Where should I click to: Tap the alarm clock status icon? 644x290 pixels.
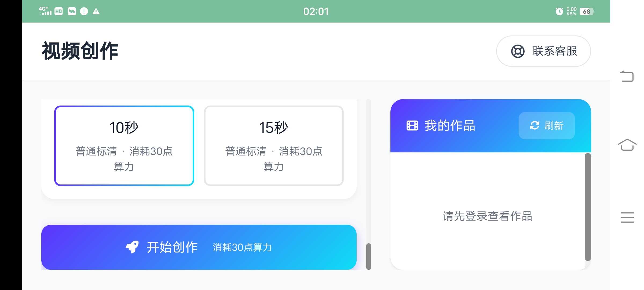(559, 11)
